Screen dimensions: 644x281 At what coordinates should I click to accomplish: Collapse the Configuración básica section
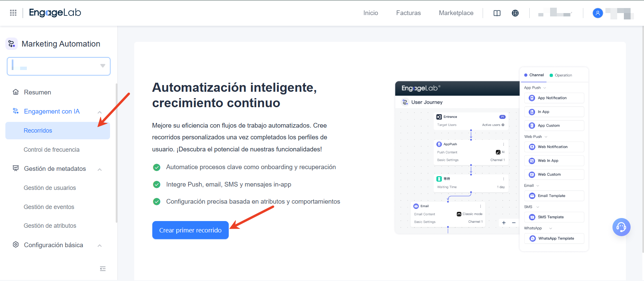click(100, 246)
